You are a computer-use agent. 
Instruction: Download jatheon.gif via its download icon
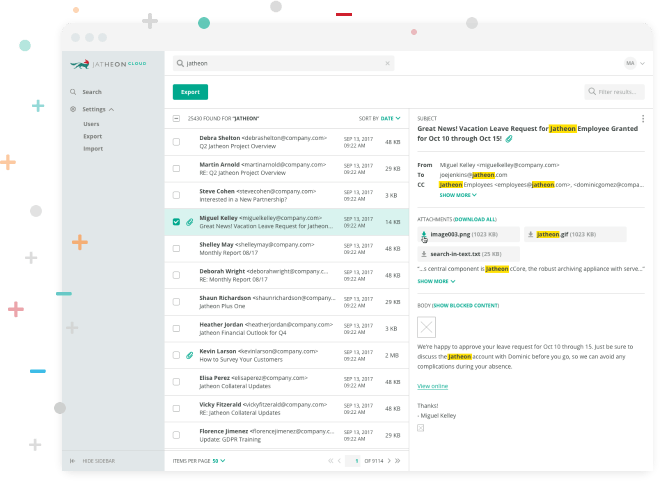(x=531, y=234)
